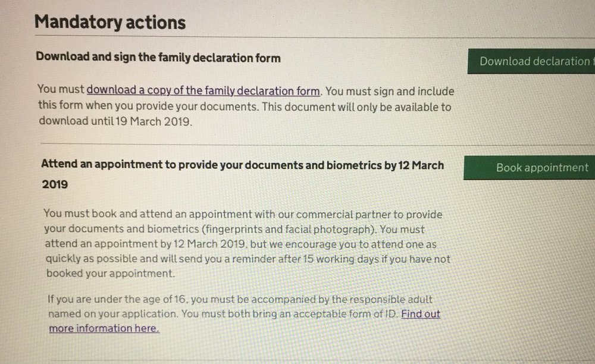
Task: Click the divider line under Mandatory actions
Action: [x=297, y=37]
